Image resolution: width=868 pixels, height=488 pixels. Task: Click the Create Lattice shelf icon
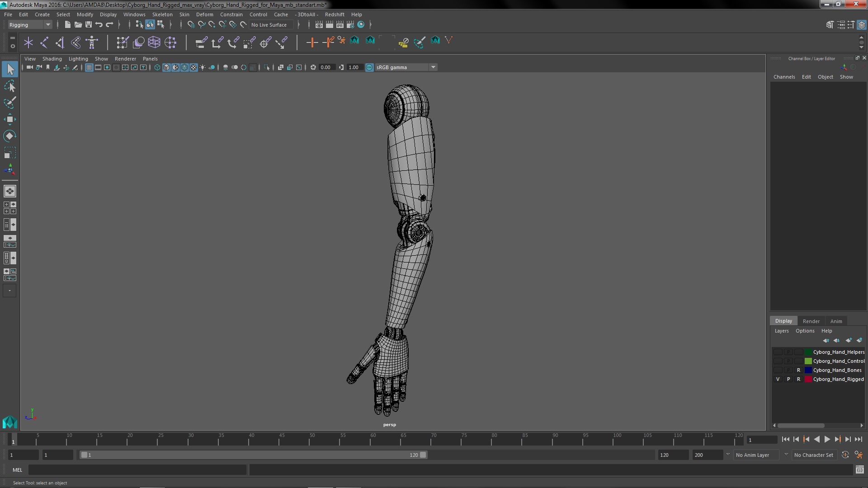(x=154, y=42)
